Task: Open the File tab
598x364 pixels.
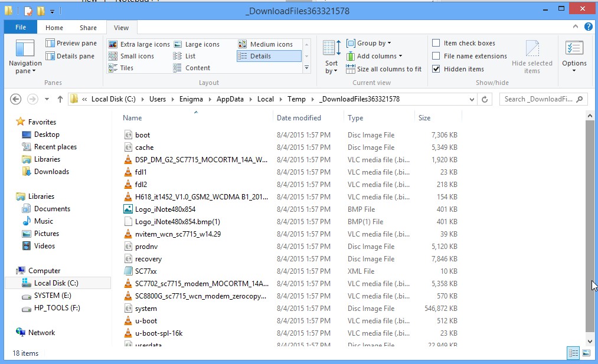Action: click(x=21, y=28)
